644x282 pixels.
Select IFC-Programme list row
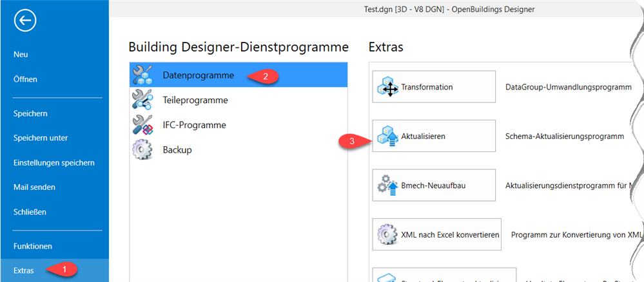click(x=239, y=125)
